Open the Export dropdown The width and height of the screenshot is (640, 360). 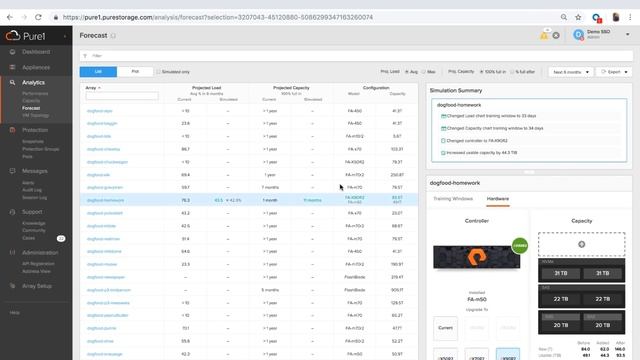click(x=614, y=72)
